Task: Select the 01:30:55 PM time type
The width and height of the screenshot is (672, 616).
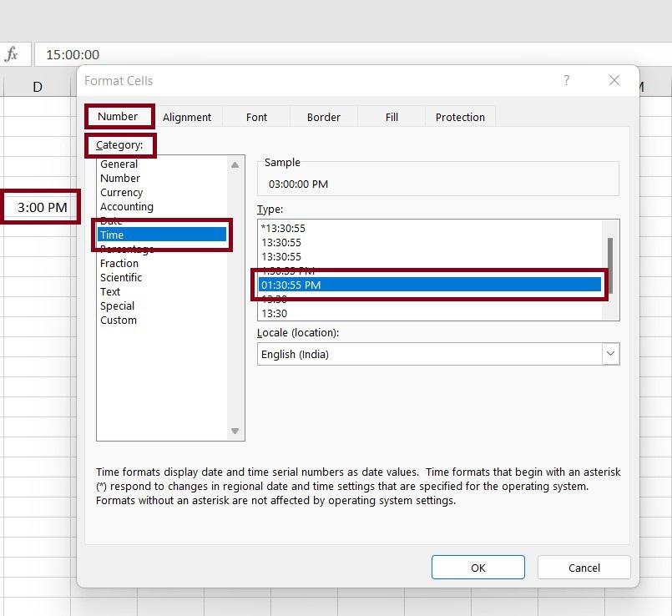Action: pyautogui.click(x=430, y=285)
